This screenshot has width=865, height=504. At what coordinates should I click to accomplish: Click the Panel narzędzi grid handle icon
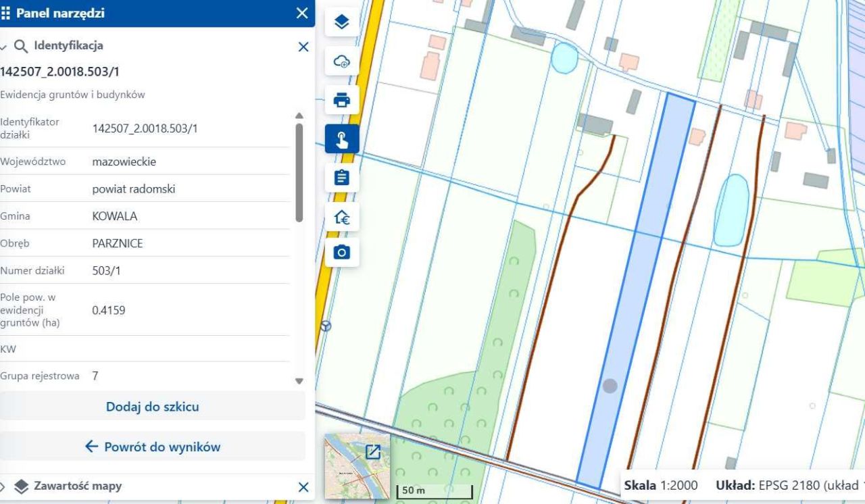(x=6, y=14)
